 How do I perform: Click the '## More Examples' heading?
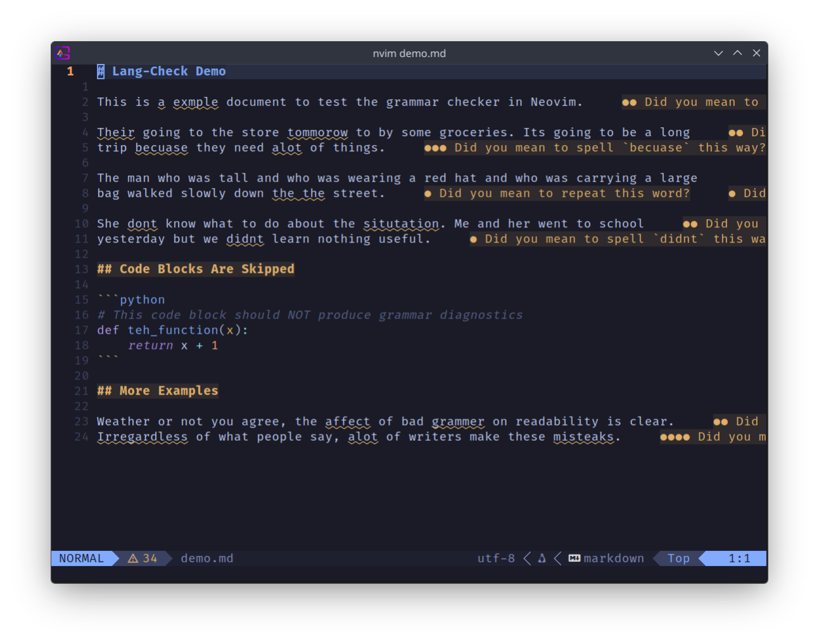tap(158, 391)
